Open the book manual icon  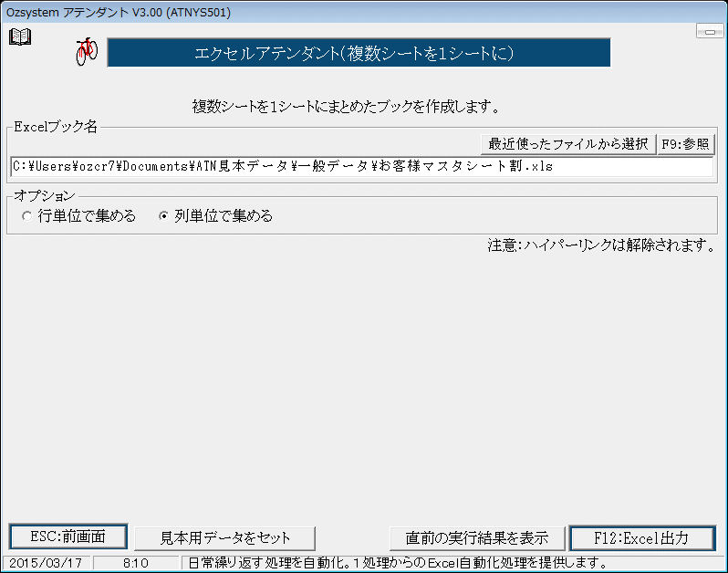pyautogui.click(x=20, y=36)
